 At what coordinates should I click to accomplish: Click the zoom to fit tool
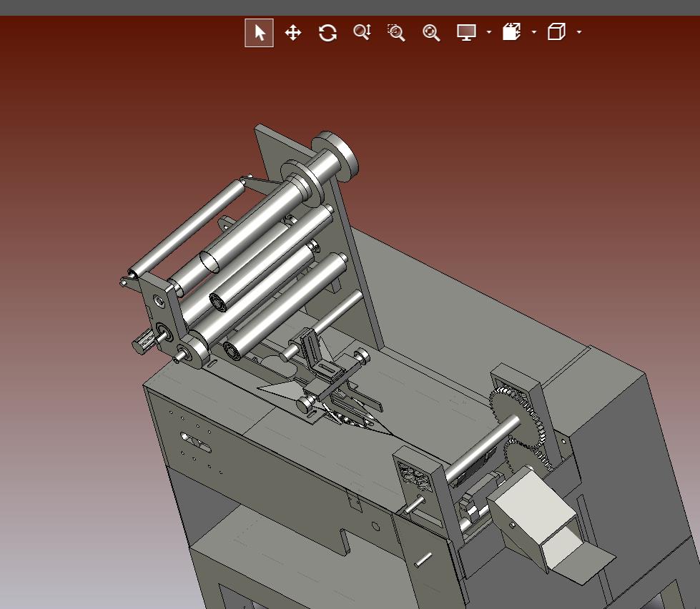pos(431,33)
